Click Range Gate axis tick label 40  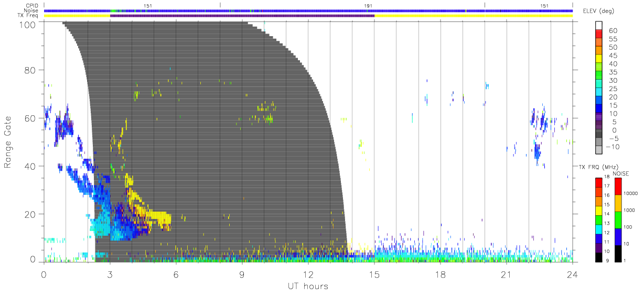click(29, 166)
